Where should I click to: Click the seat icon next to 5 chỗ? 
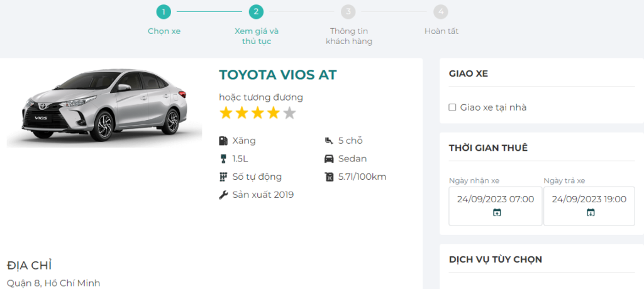[x=329, y=141]
